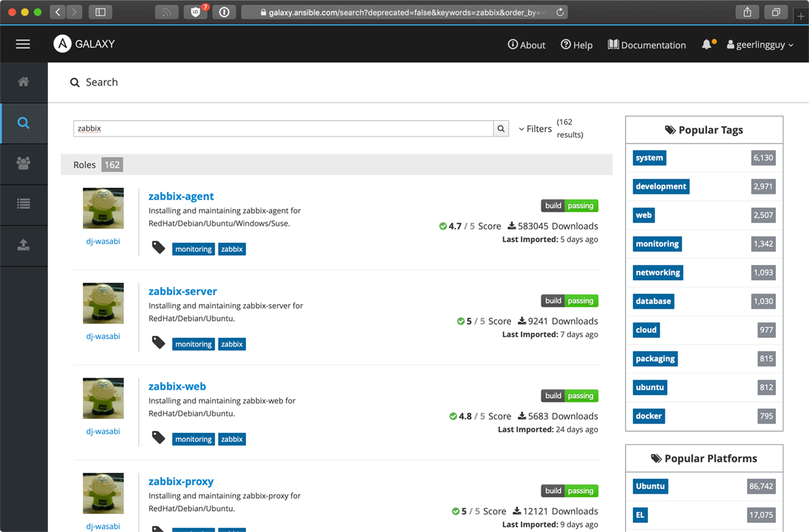Filter by popular tag system
The height and width of the screenshot is (532, 809).
pyautogui.click(x=649, y=158)
